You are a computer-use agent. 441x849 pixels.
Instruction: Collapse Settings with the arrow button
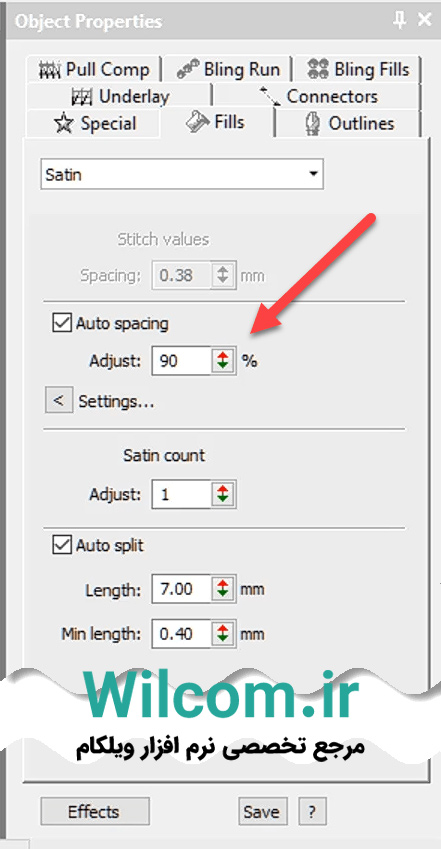tap(59, 401)
